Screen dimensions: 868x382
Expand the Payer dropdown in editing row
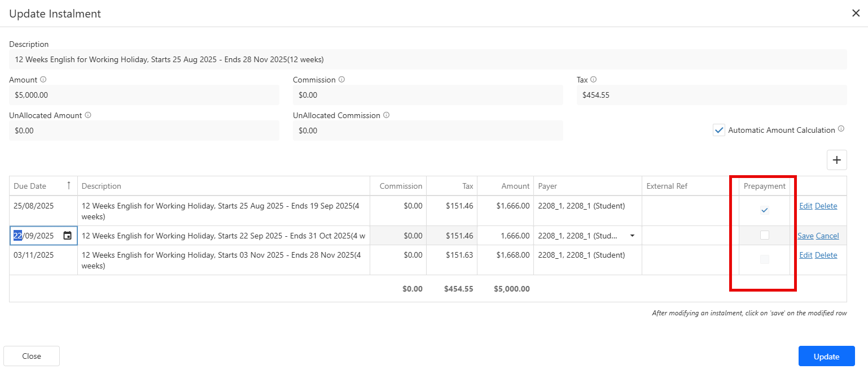coord(632,236)
